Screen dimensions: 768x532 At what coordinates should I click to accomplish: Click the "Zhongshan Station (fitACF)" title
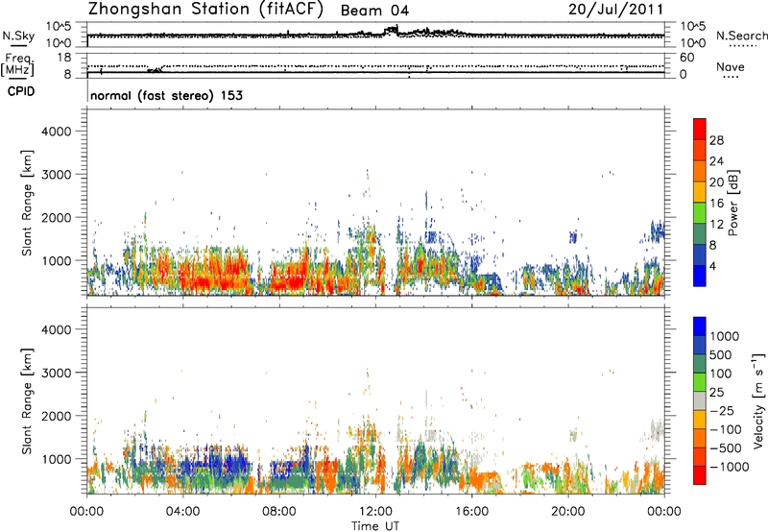click(205, 10)
